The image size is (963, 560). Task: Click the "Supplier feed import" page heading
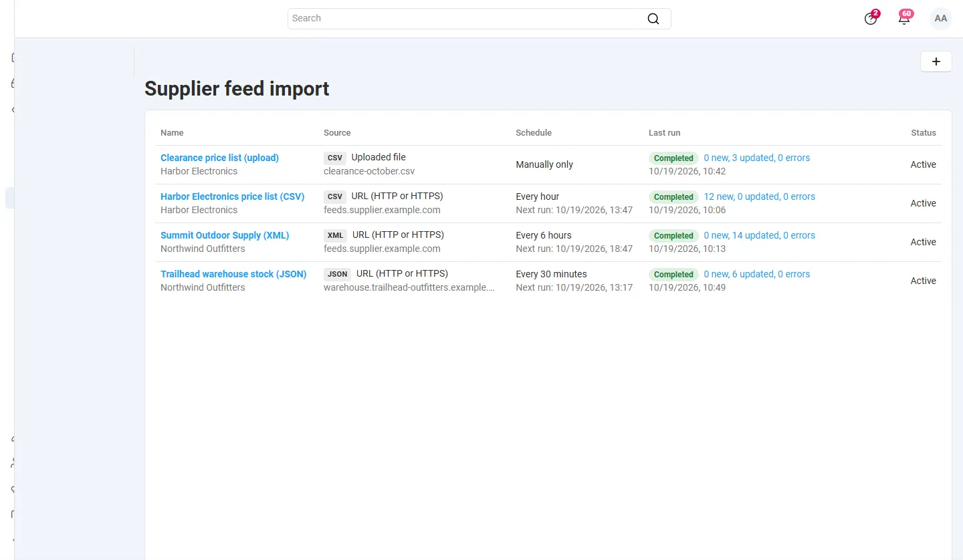(x=237, y=89)
